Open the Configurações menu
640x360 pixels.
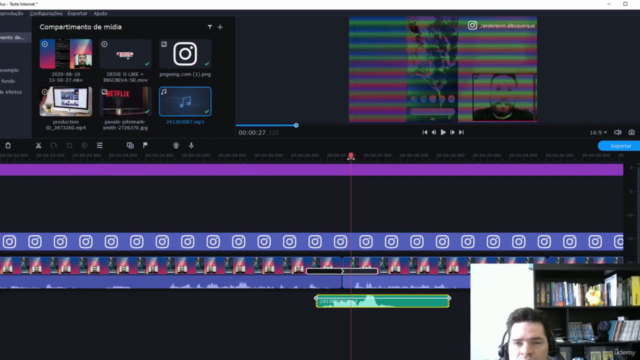coord(46,13)
